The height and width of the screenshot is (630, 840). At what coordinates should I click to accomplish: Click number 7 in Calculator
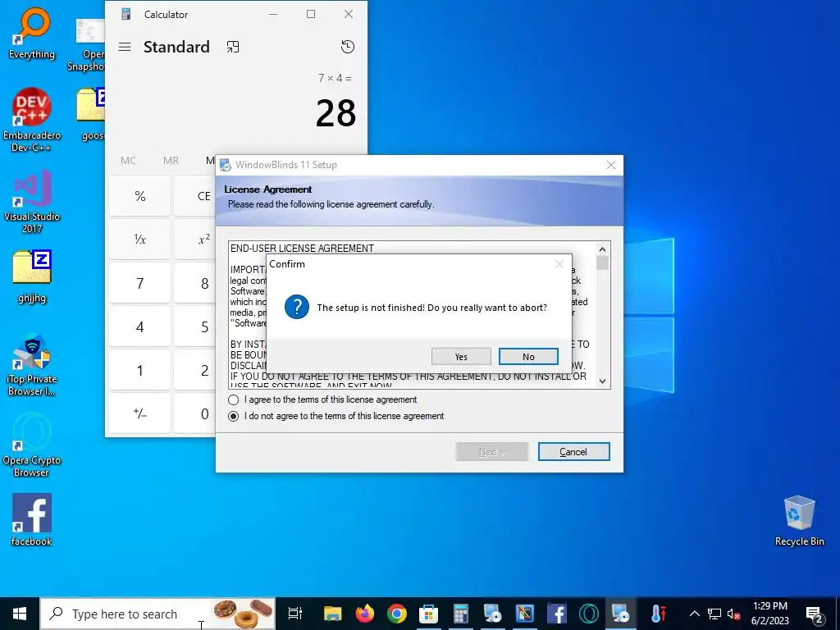coord(139,283)
